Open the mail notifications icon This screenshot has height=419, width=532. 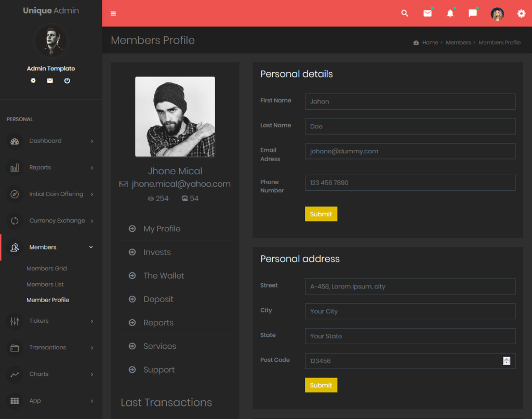pyautogui.click(x=427, y=13)
